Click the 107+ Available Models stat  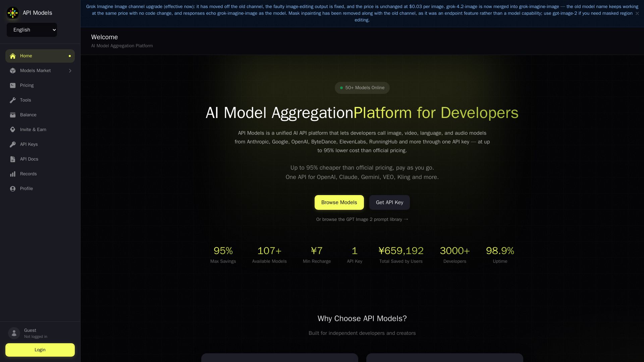[x=269, y=255]
